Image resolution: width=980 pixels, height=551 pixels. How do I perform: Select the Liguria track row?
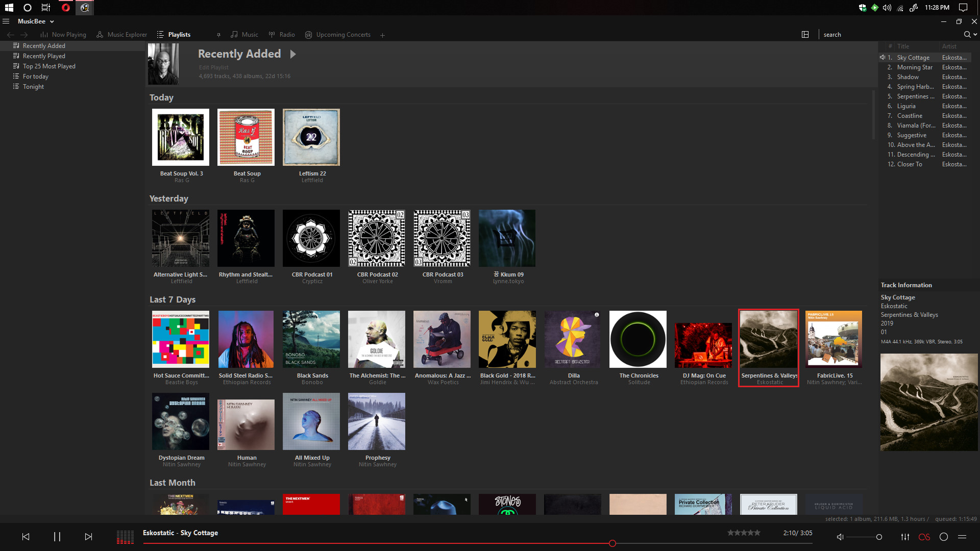point(924,106)
